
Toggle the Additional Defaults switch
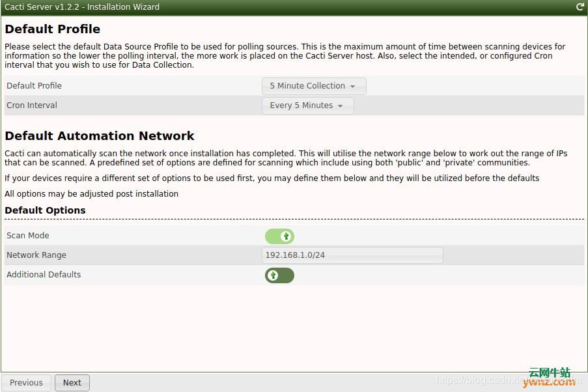click(279, 275)
